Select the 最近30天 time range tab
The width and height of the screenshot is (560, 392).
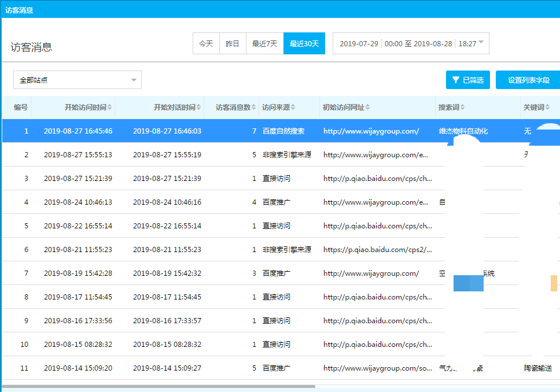[304, 43]
